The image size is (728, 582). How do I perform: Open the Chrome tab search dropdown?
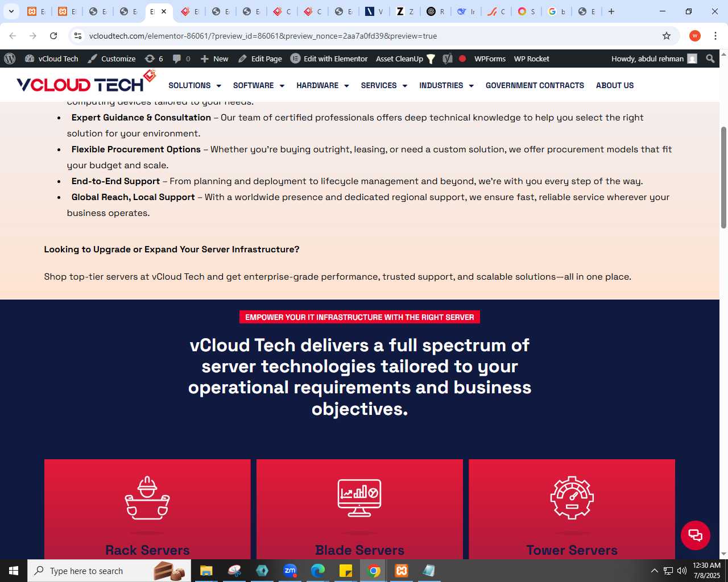[x=11, y=11]
